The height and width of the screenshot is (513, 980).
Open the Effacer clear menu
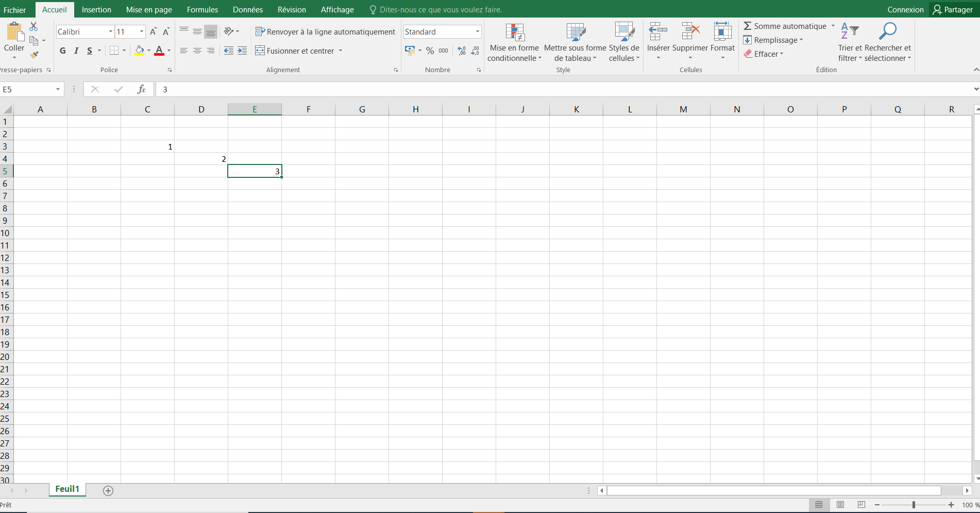tap(764, 54)
